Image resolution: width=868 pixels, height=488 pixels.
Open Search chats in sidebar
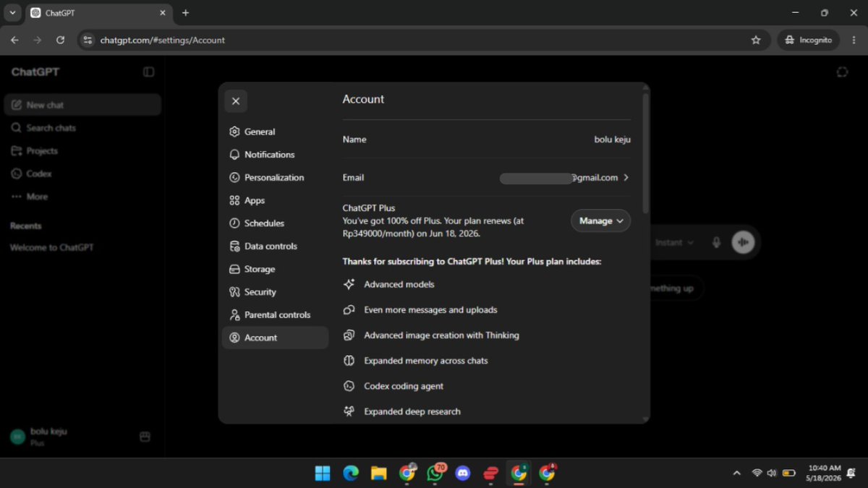coord(82,128)
